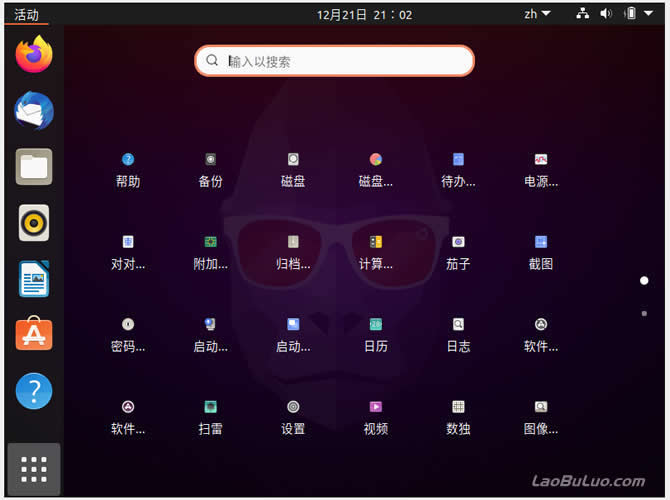
Task: Open the 密码... passwords and keys app
Action: tap(128, 335)
